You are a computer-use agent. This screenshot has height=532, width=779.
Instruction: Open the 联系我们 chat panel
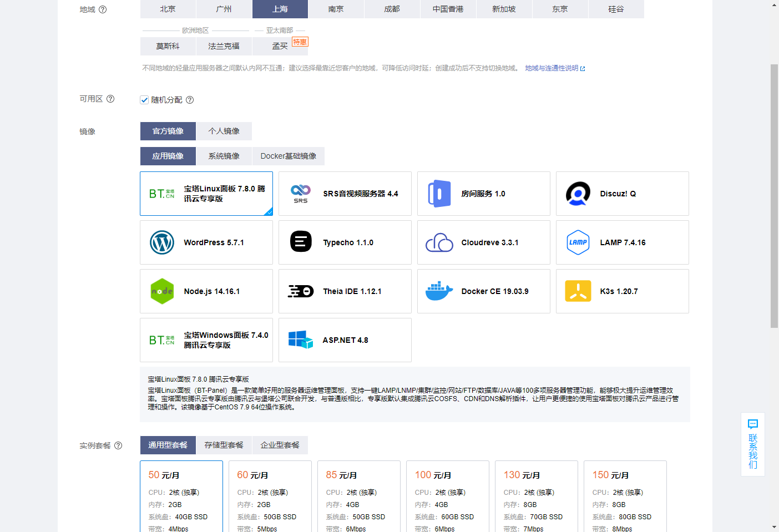[x=752, y=444]
